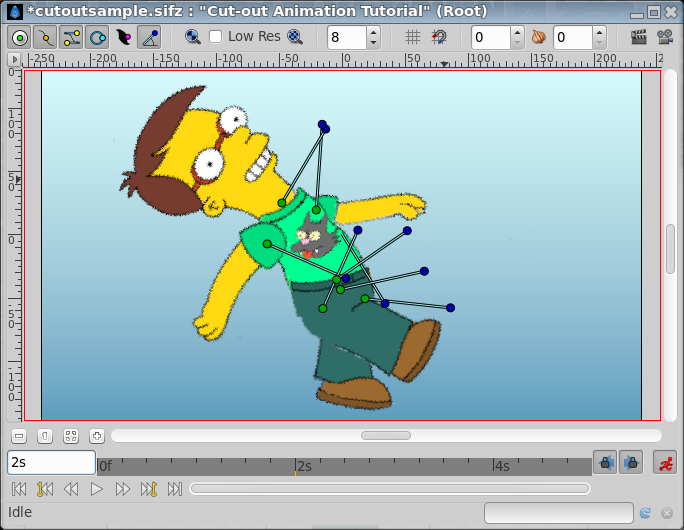
Task: Click the ruler corner menu arrow
Action: click(x=14, y=59)
